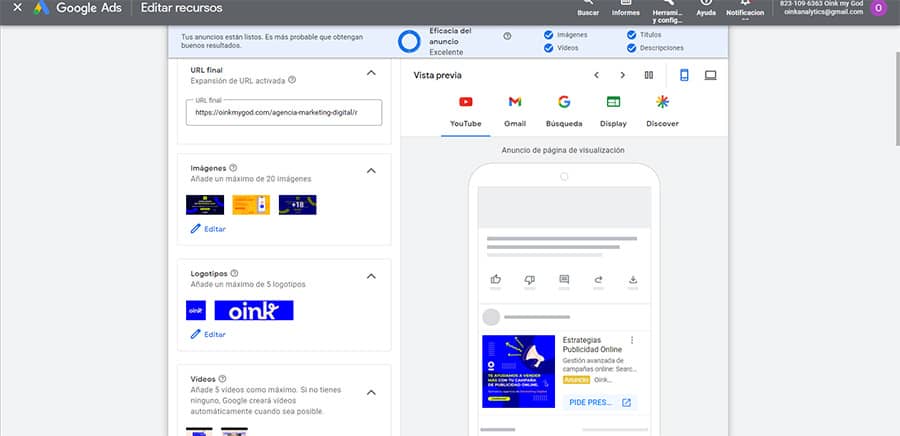Select the YouTube preview tab
This screenshot has height=436, width=900.
point(465,112)
